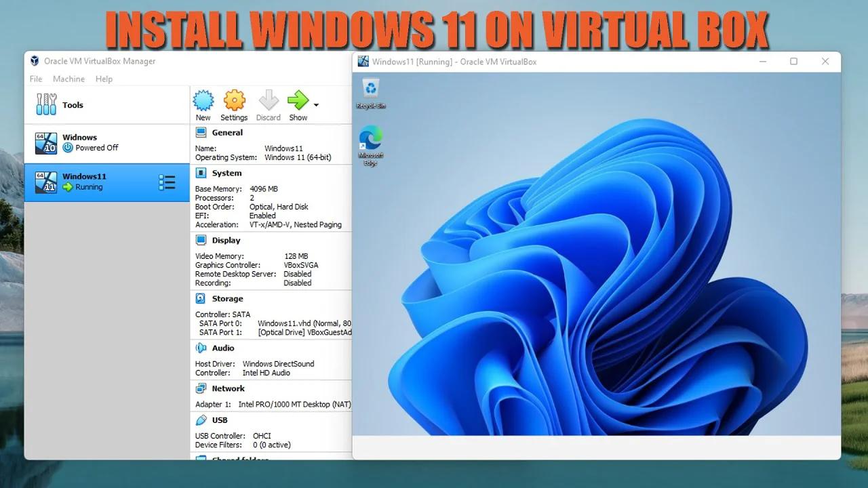Click the Audio section icon

pyautogui.click(x=200, y=348)
